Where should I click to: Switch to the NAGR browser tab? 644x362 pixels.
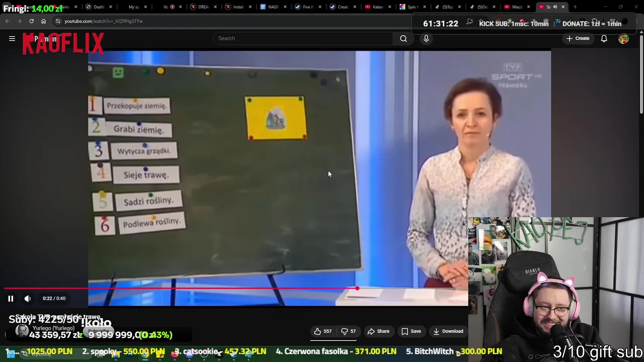(272, 7)
